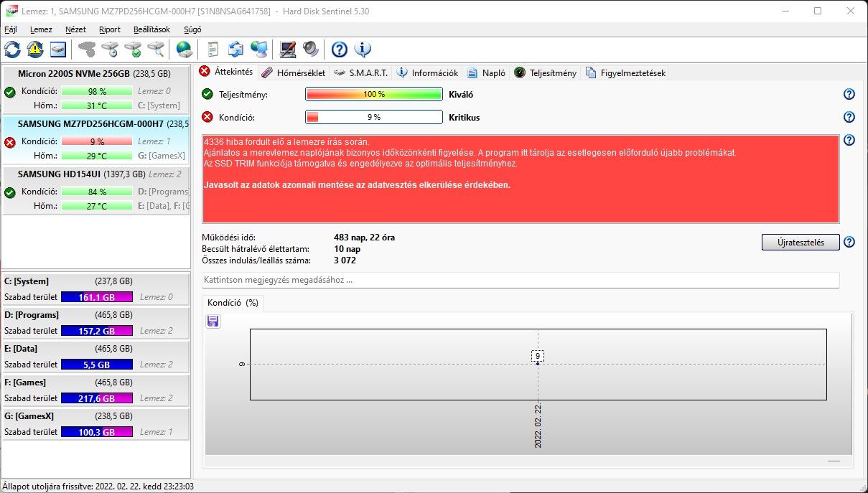Click the comment field Kattintson megjegyzés megadásához

point(521,280)
